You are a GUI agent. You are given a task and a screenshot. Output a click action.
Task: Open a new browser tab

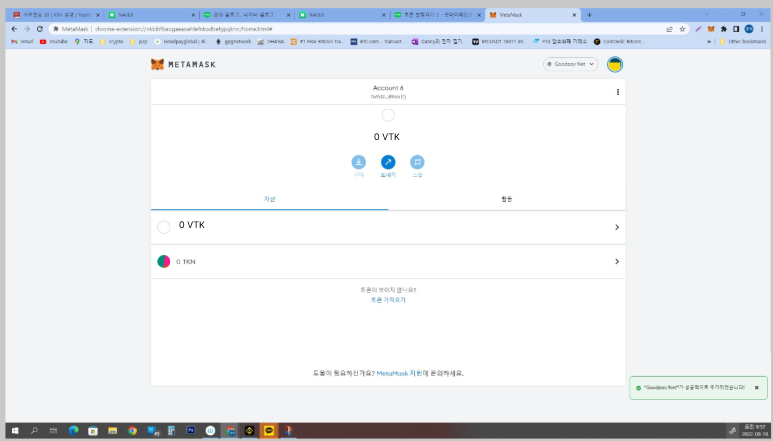coord(589,15)
